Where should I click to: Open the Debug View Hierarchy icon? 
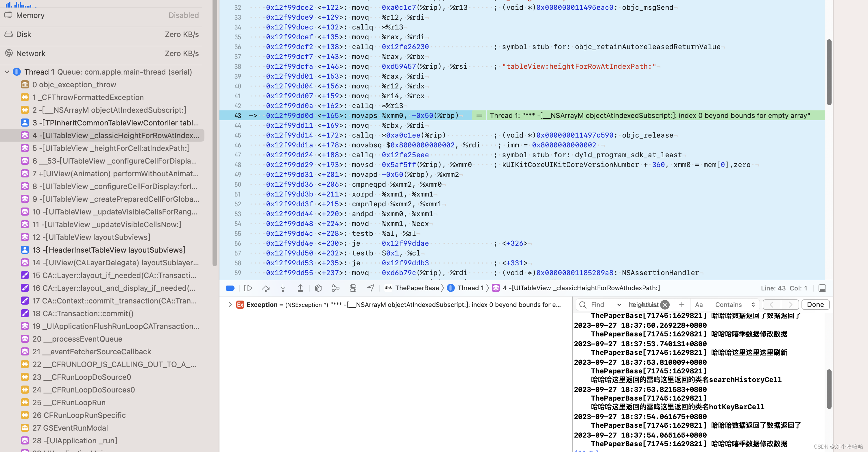click(x=318, y=288)
